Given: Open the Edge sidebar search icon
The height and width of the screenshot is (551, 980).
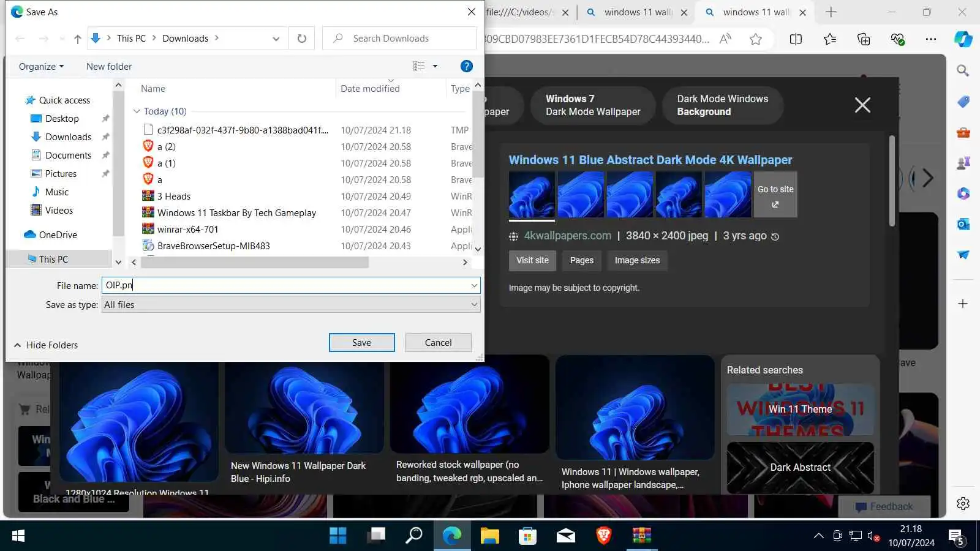Looking at the screenshot, I should tap(963, 71).
